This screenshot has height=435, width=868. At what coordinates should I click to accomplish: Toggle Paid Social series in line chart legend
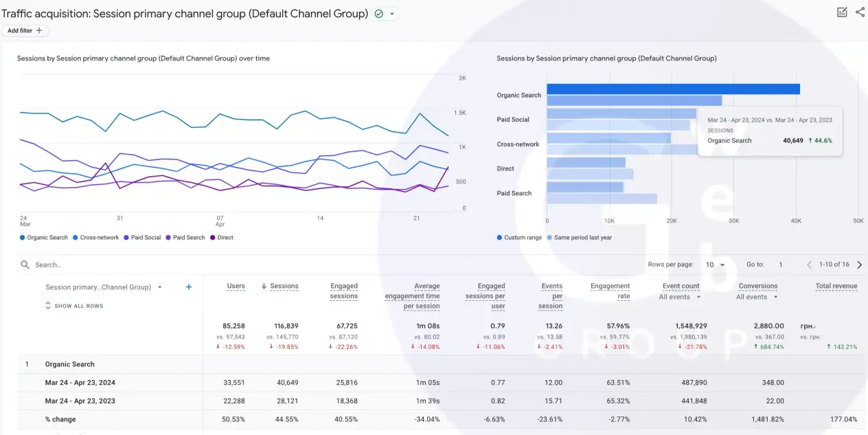coord(142,238)
